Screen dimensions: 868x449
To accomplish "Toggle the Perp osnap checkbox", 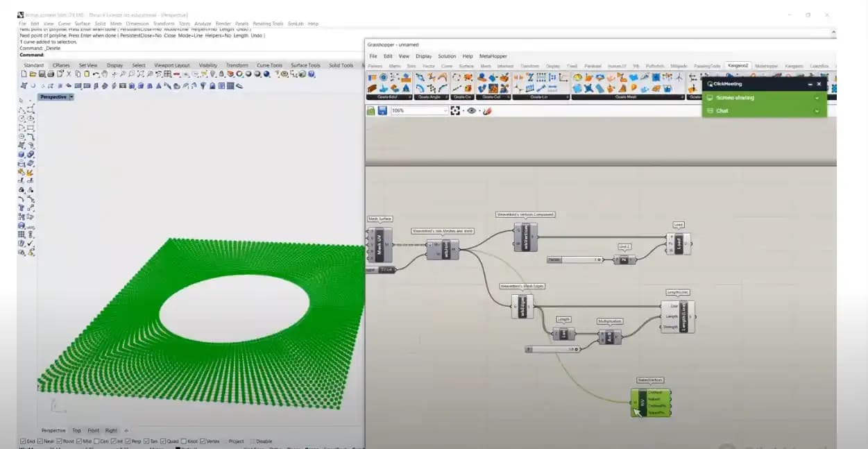I will pyautogui.click(x=127, y=441).
